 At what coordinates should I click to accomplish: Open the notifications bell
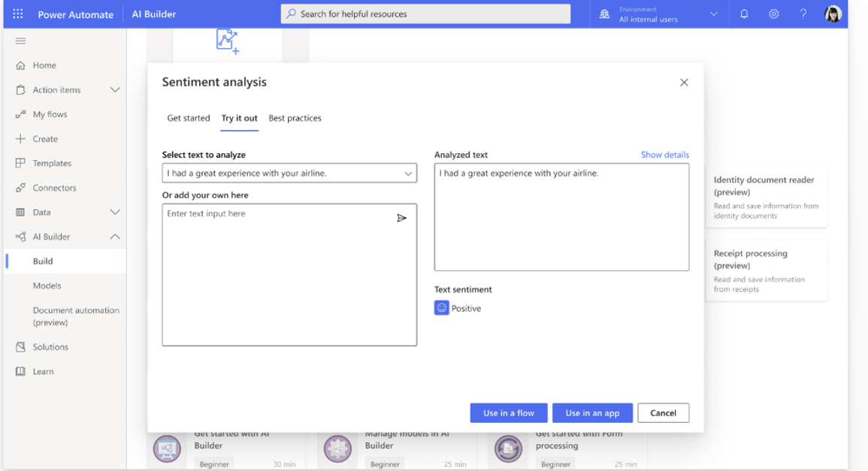pos(744,14)
